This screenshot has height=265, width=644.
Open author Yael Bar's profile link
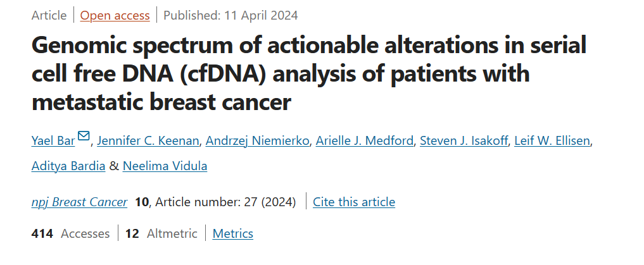(53, 141)
